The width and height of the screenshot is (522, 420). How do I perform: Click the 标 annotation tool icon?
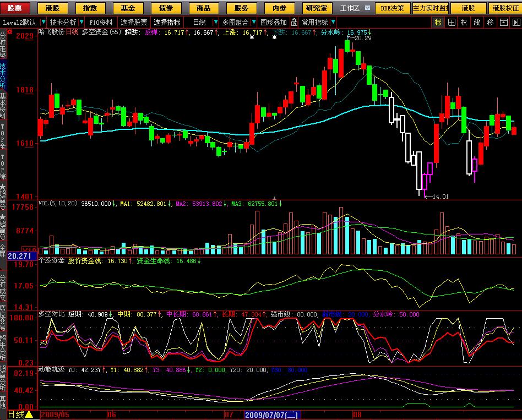(x=438, y=23)
